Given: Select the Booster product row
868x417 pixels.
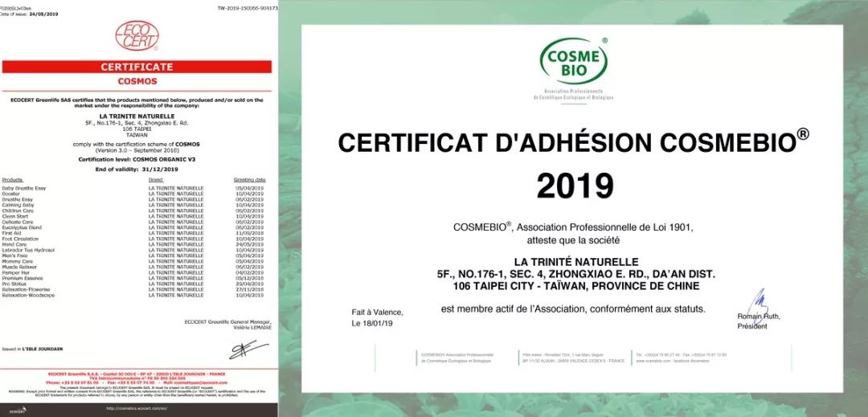Looking at the screenshot, I should click(x=133, y=194).
